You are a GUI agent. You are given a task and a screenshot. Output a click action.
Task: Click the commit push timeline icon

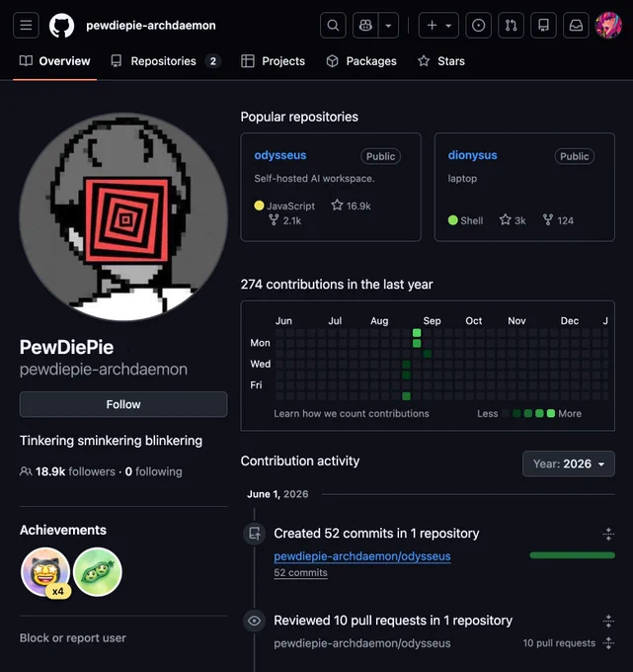click(x=255, y=534)
